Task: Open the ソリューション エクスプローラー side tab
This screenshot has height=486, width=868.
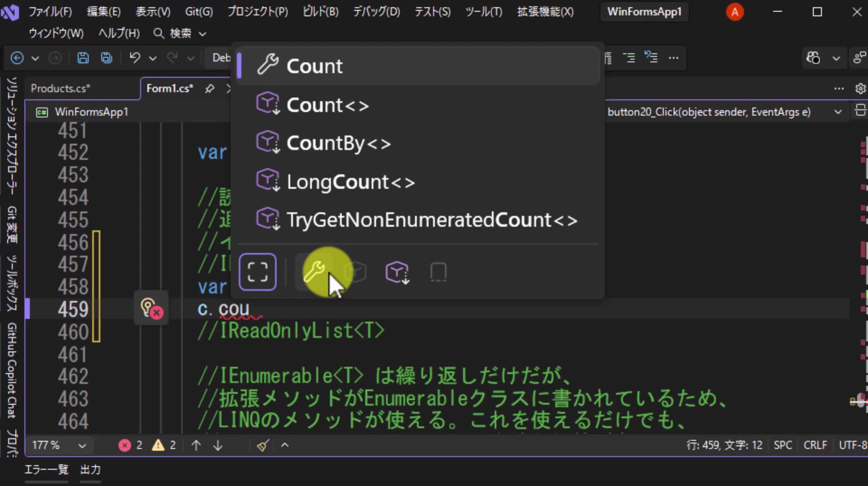Action: (12, 136)
